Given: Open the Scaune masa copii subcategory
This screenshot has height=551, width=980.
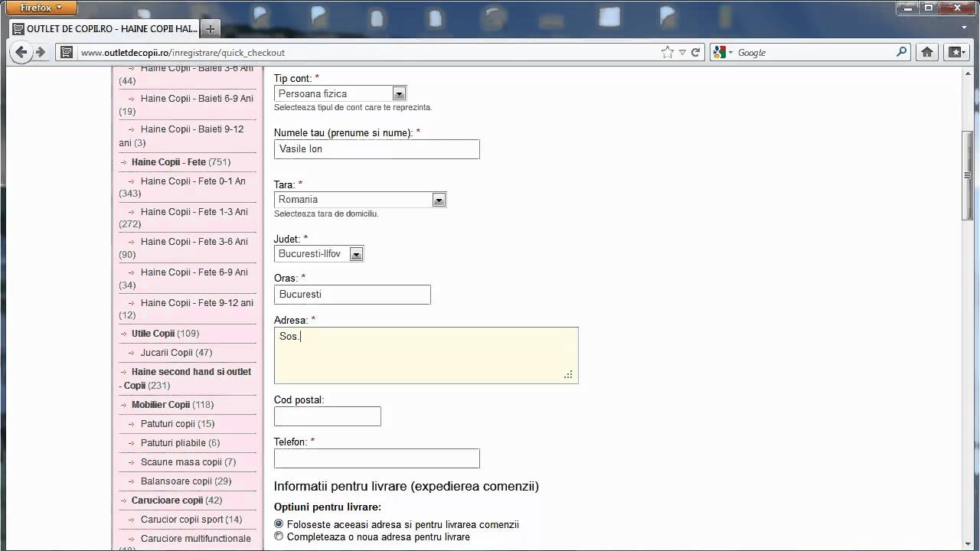Looking at the screenshot, I should 181,462.
